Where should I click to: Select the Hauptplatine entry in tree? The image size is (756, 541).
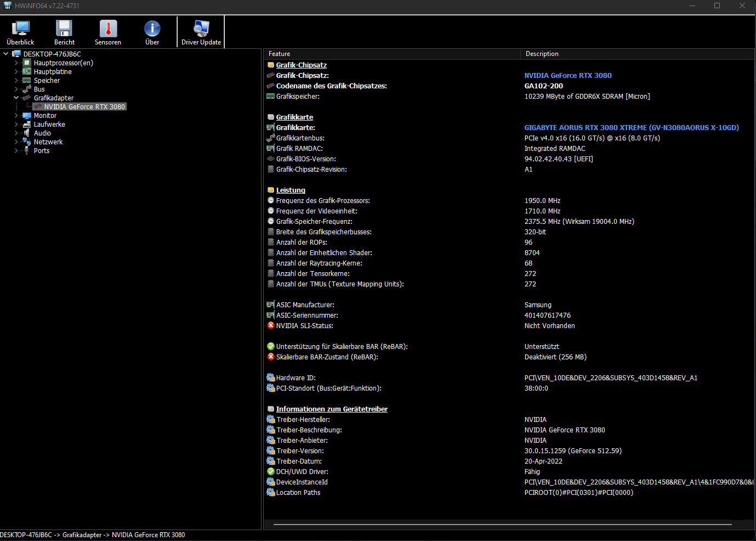(53, 72)
